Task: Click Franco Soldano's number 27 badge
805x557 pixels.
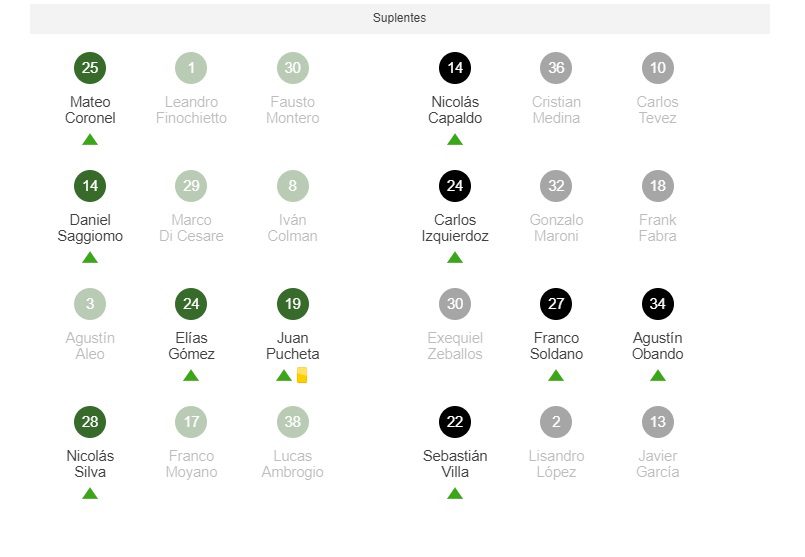Action: coord(556,304)
